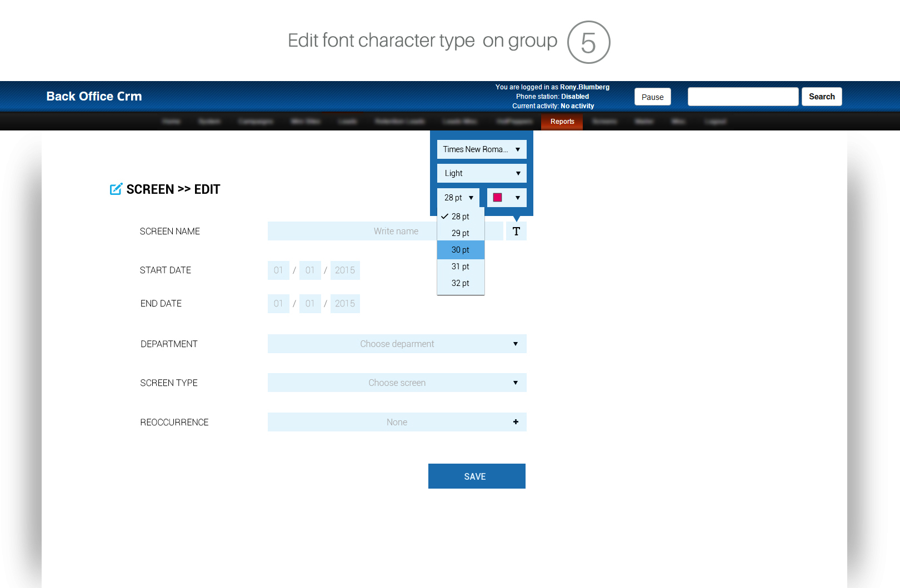
Task: Pick 31 pt font size
Action: tap(461, 267)
